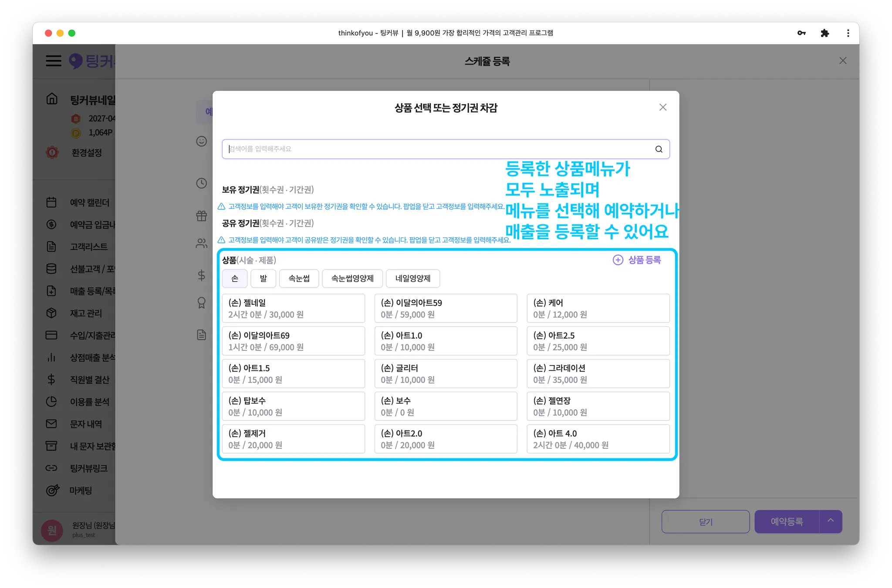Screen dimensions: 892x588
Task: Select the 속눈썹 category tab
Action: pos(299,279)
